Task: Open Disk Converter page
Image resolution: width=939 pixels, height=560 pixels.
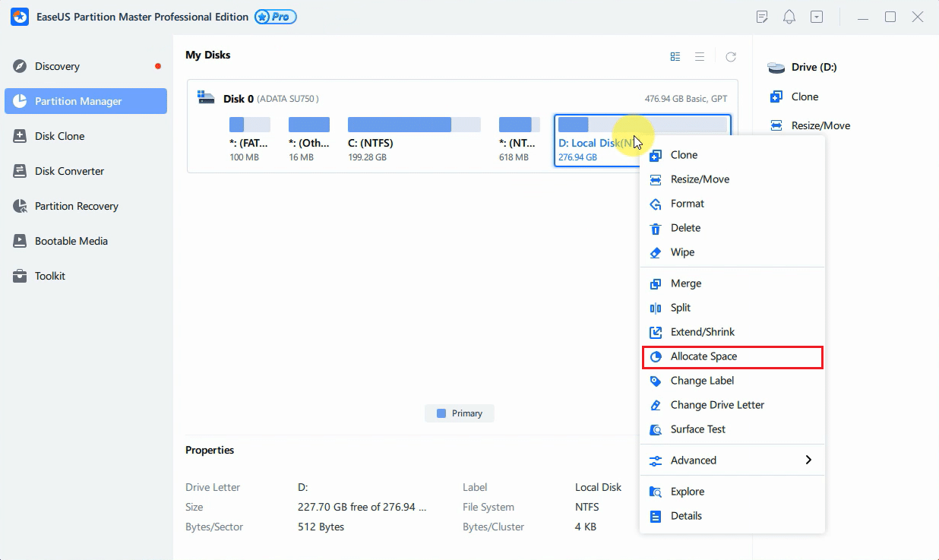Action: coord(85,171)
